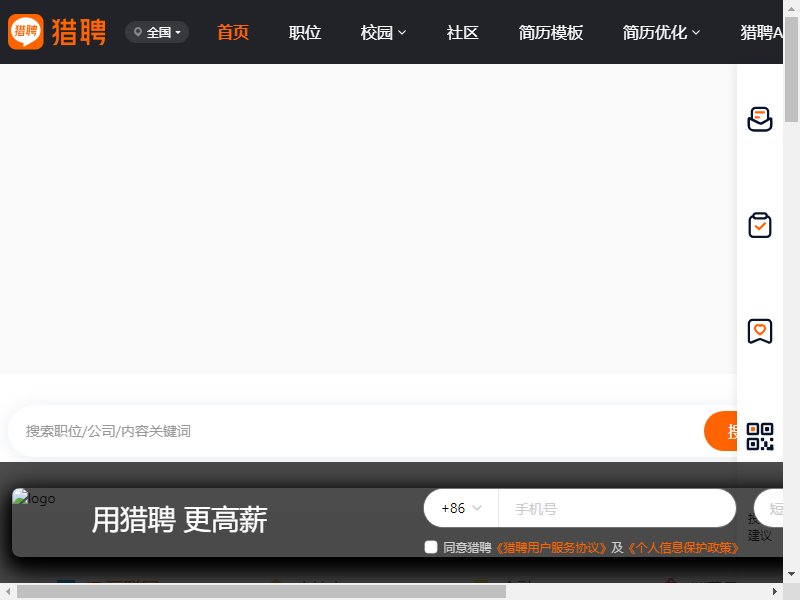Click the Liepin orange logo icon
Screen dimensions: 800x600
(26, 32)
